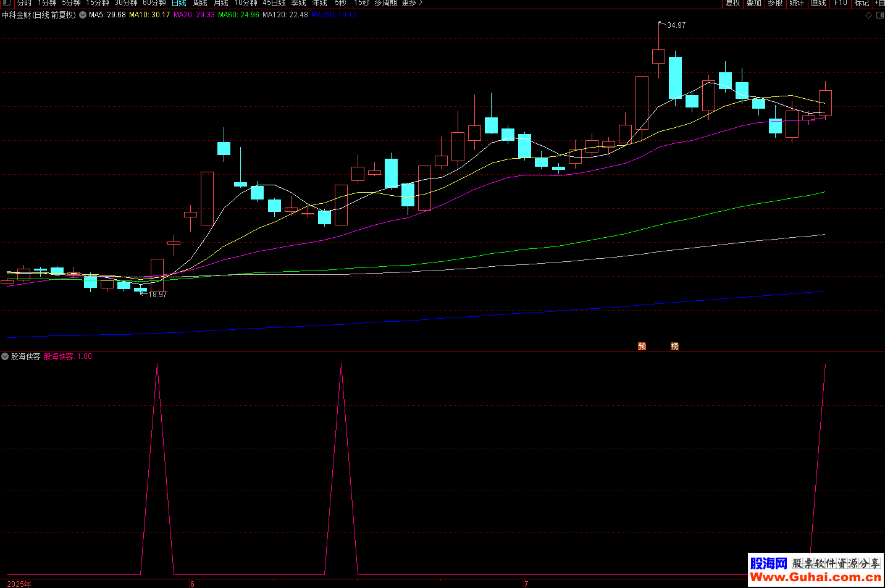Image resolution: width=885 pixels, height=588 pixels.
Task: Switch to the 15秒 period tab
Action: (x=361, y=3)
